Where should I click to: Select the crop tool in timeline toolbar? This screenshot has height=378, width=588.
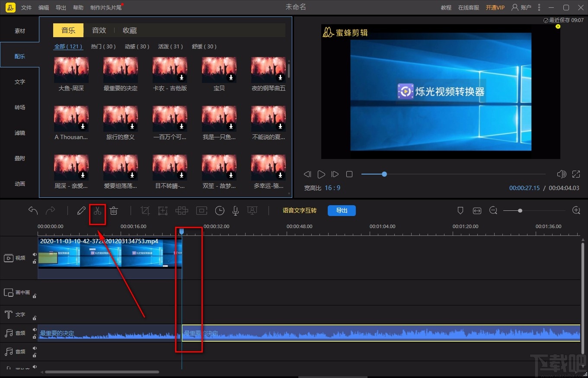[x=145, y=211]
